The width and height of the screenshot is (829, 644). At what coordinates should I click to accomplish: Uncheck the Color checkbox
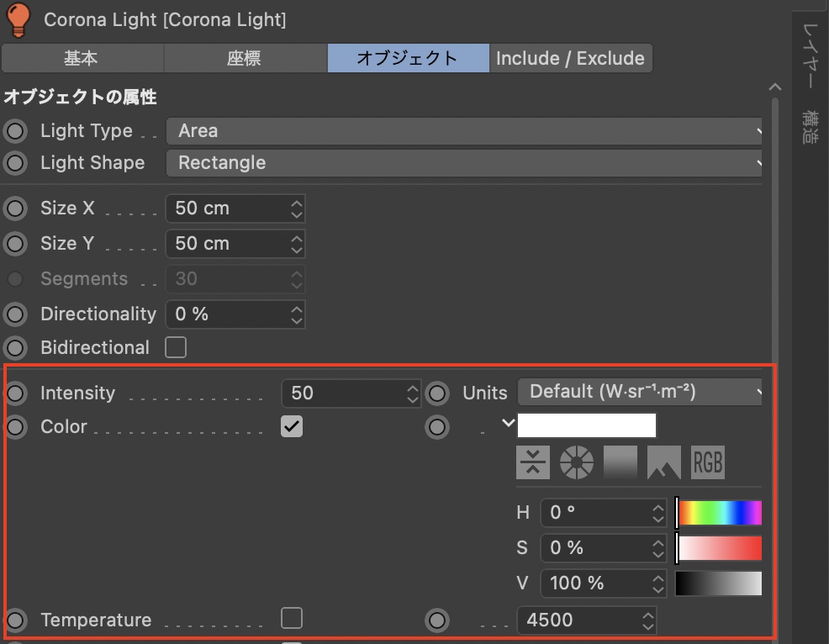(291, 426)
